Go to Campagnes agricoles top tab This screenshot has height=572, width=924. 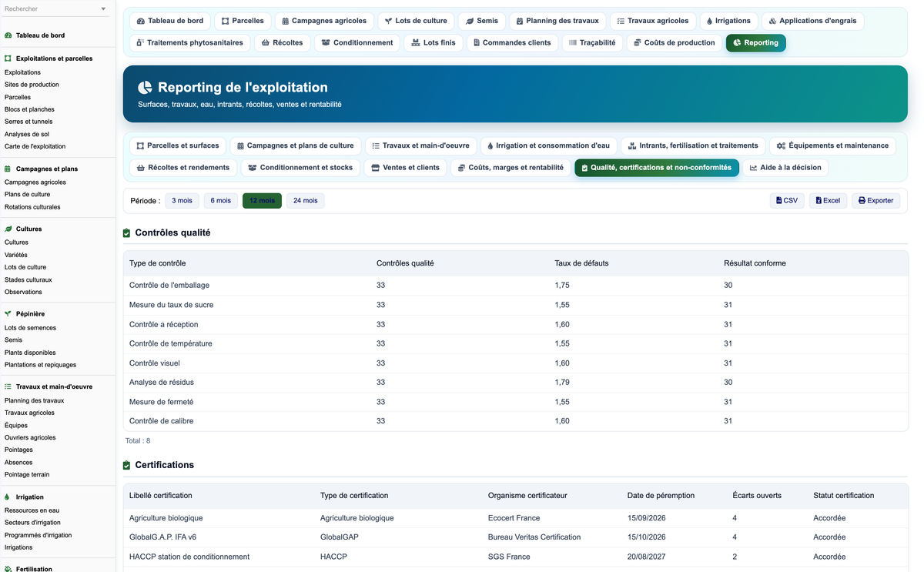(x=324, y=21)
